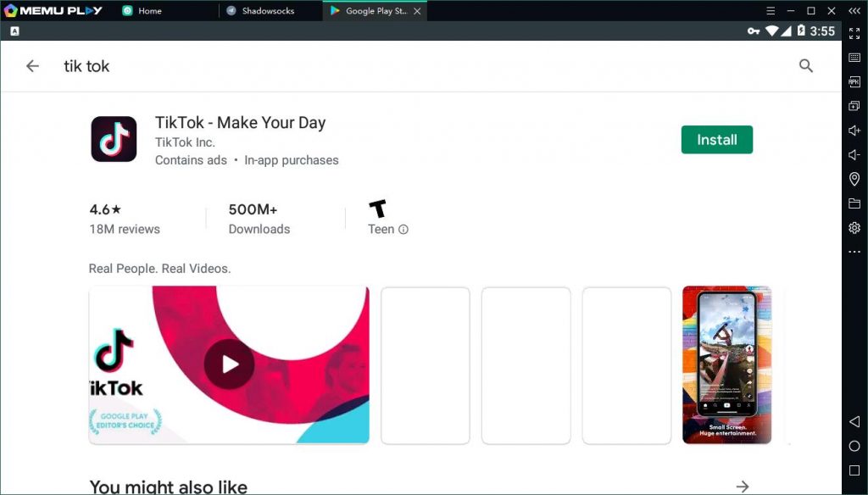The image size is (868, 495).
Task: Increase the emulator volume
Action: pyautogui.click(x=854, y=131)
